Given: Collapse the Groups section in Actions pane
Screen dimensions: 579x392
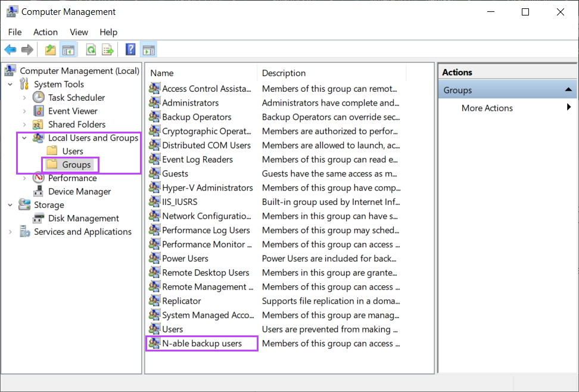Looking at the screenshot, I should pyautogui.click(x=568, y=90).
